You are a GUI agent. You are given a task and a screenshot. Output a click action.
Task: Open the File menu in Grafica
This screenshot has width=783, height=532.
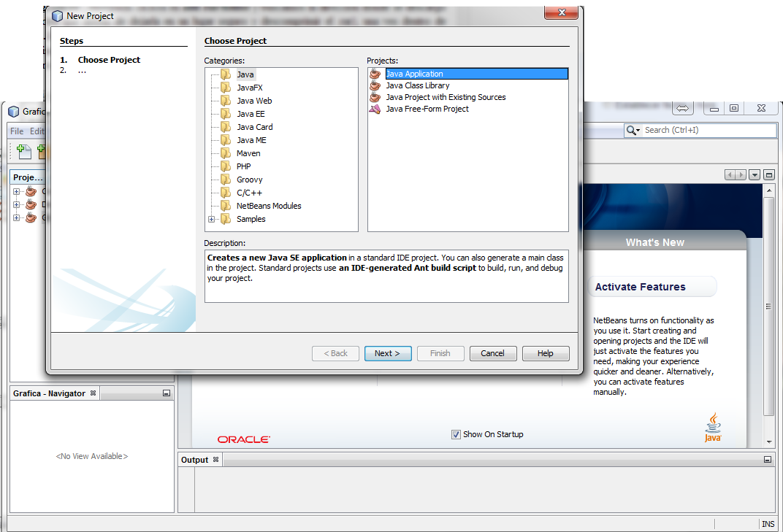click(16, 131)
